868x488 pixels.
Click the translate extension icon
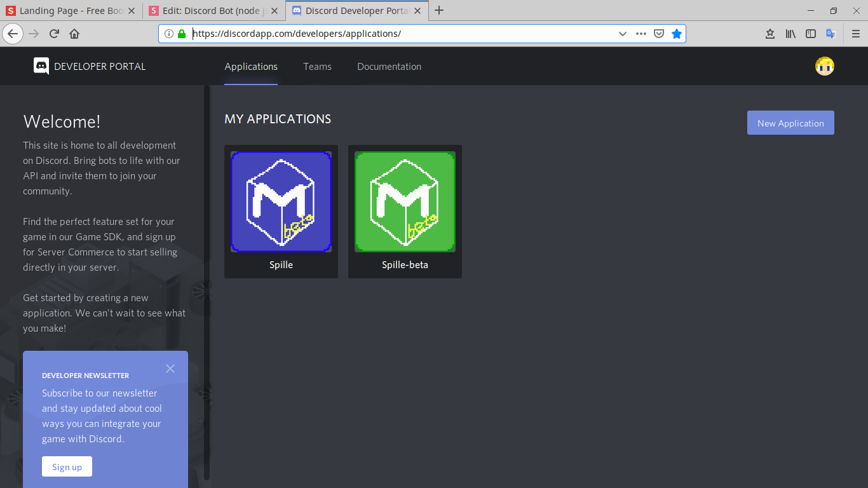point(831,34)
